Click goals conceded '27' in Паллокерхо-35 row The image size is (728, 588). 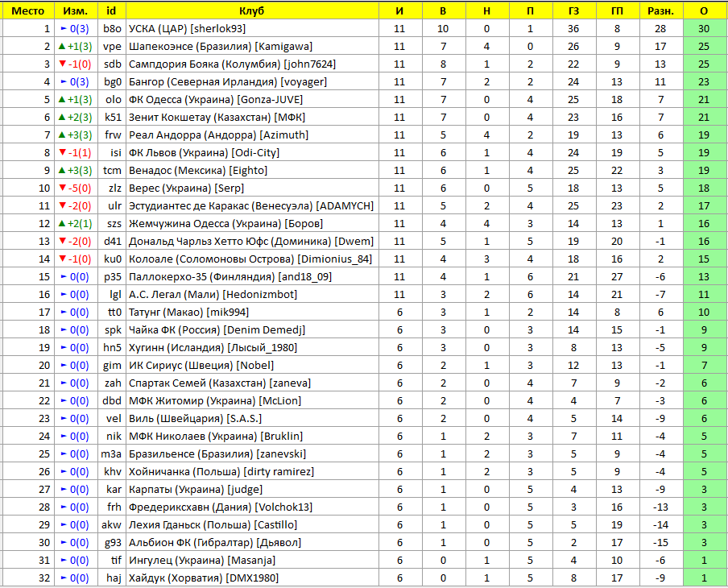point(617,277)
